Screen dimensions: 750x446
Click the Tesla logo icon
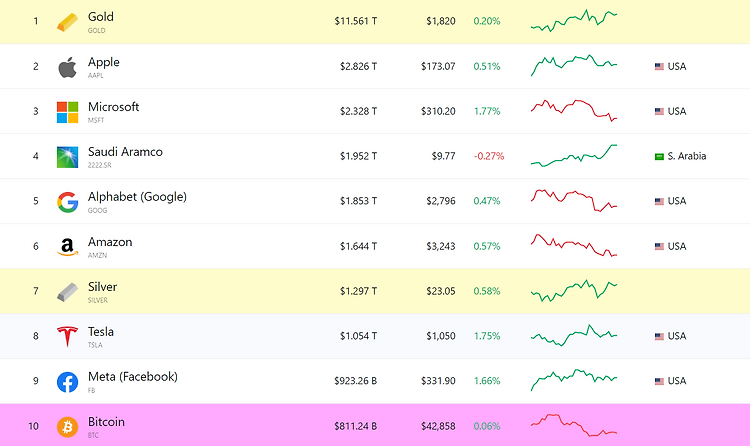click(x=67, y=336)
